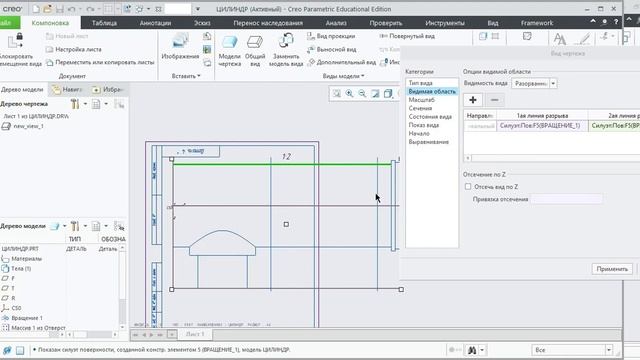Select Масштаб category
The height and width of the screenshot is (360, 640).
422,100
